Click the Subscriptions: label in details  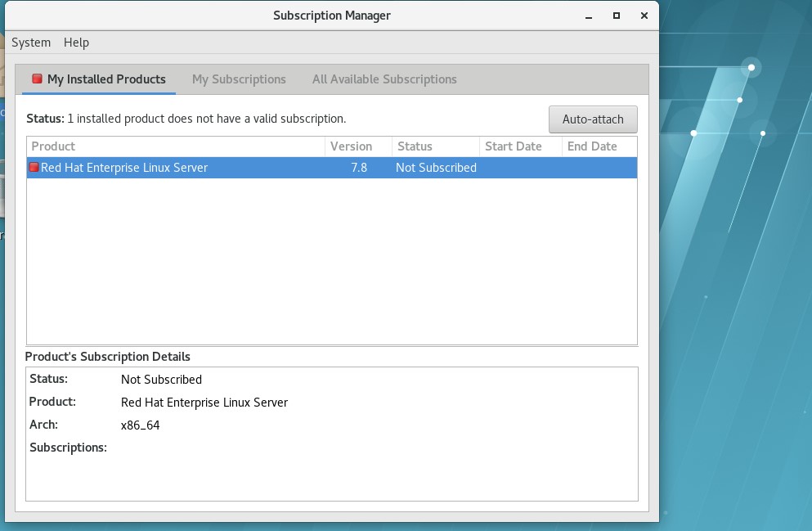(x=69, y=448)
